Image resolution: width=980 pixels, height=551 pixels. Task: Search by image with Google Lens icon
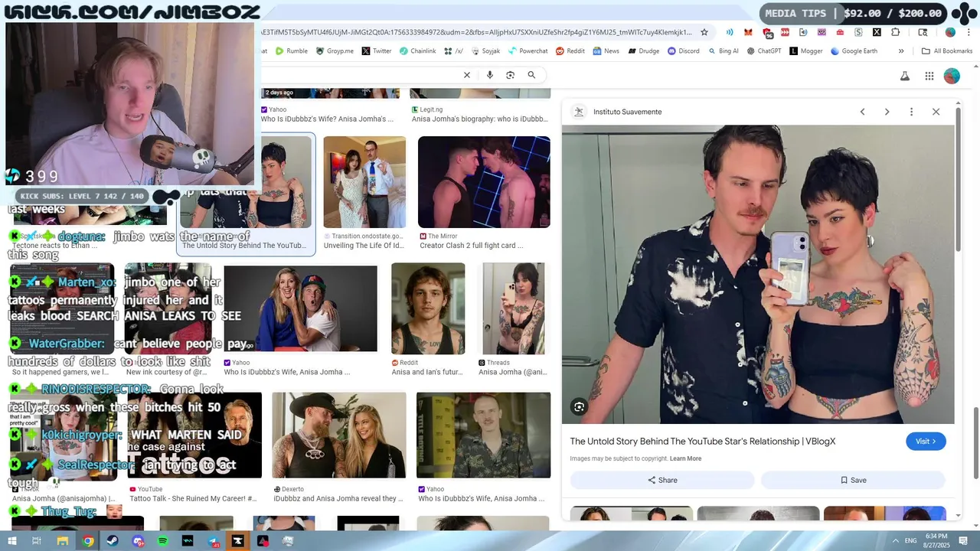(x=511, y=75)
